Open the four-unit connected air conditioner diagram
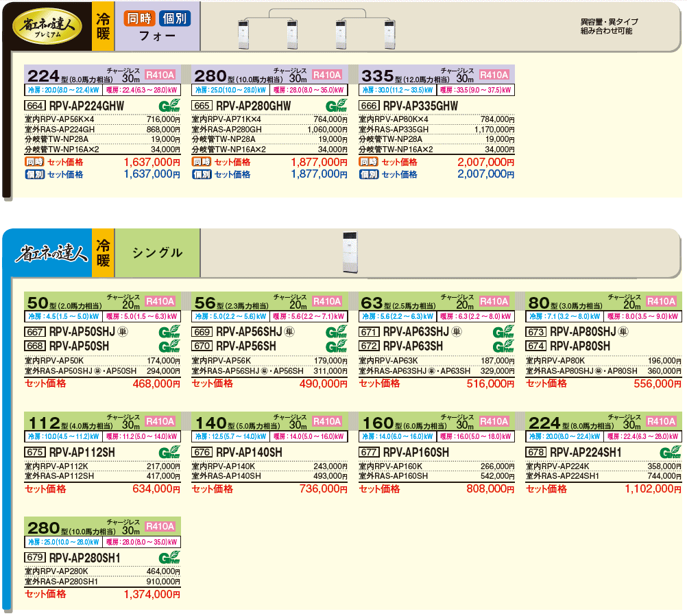Viewport: 687px width, 616px height. (x=316, y=29)
